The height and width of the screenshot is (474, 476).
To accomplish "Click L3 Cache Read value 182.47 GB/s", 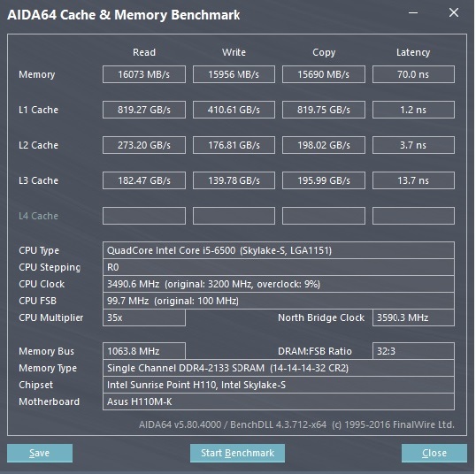I will [x=144, y=180].
